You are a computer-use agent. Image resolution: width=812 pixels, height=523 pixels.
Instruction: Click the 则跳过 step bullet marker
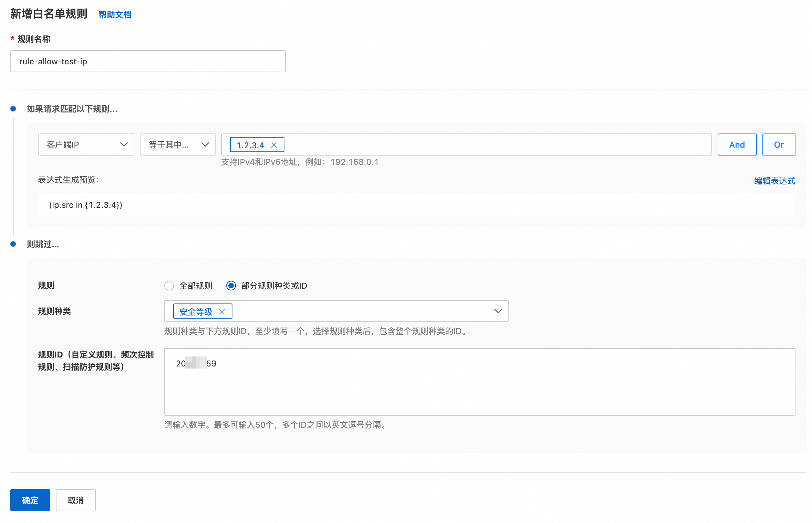tap(13, 244)
